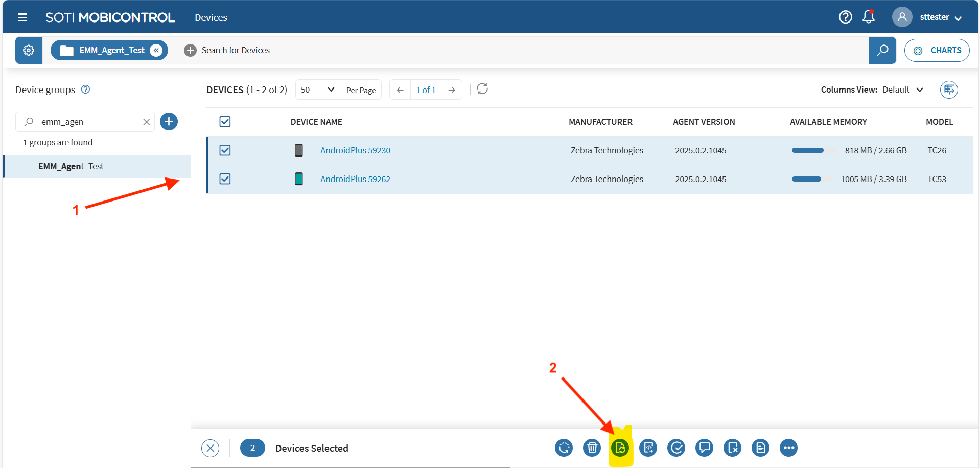Open the three-dots more actions button
This screenshot has width=980, height=468.
788,448
